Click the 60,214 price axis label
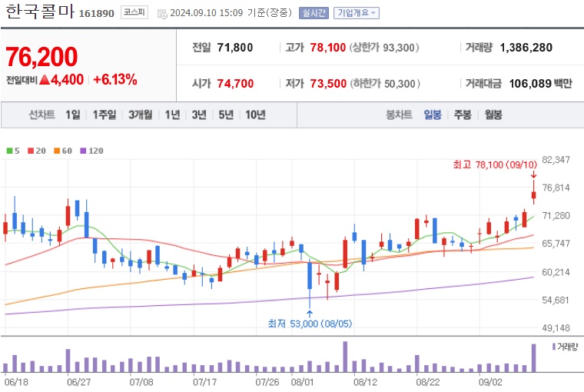Screen dimensions: 584x392 [556, 272]
